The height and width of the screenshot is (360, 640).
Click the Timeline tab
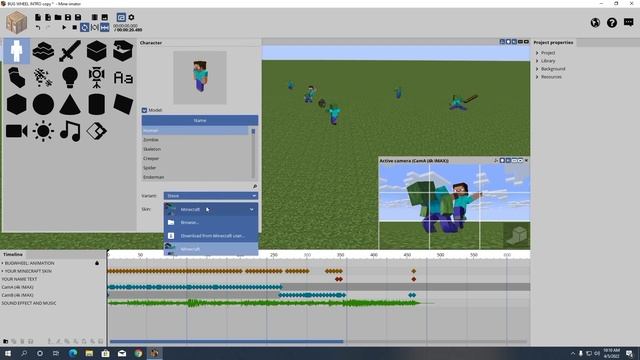coord(13,254)
